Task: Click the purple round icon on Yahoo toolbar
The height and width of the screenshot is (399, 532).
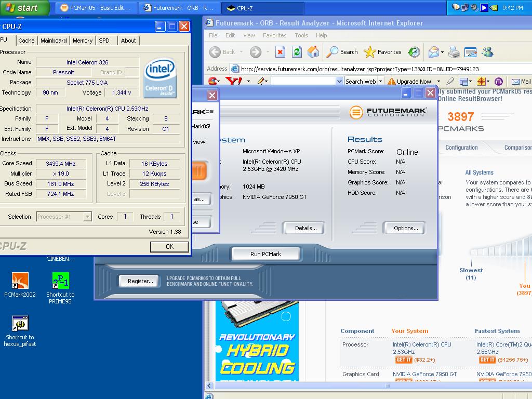Action: pos(499,82)
